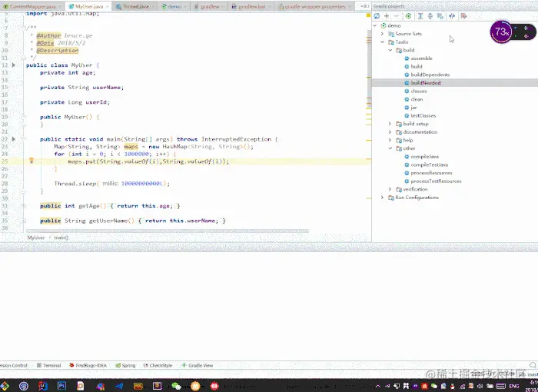The image size is (538, 392).
Task: Collapse the build folder node
Action: (x=390, y=50)
